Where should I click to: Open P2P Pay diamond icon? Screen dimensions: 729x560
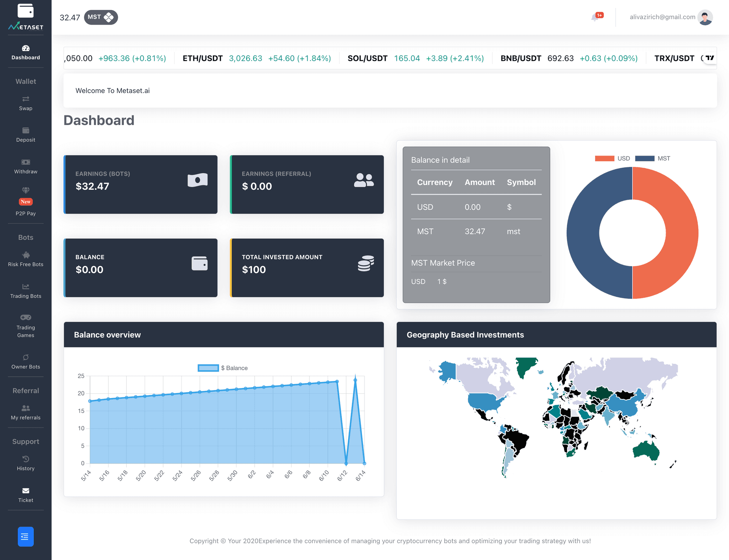(26, 190)
